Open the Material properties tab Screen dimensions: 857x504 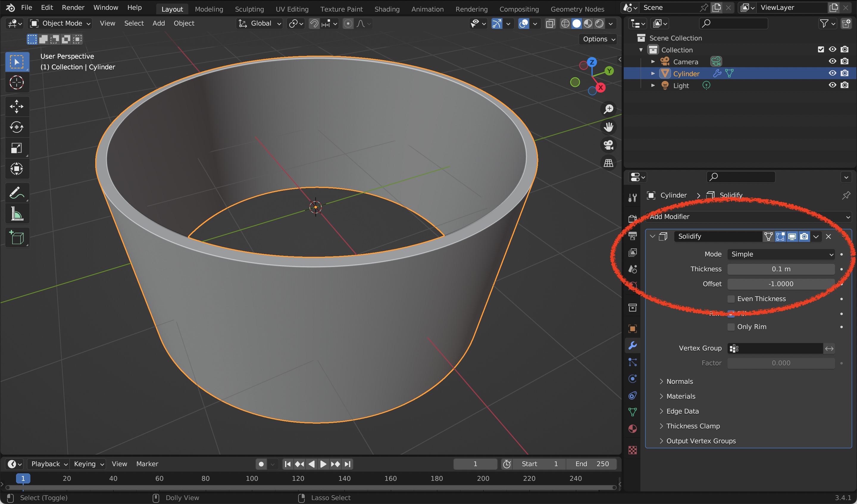point(633,429)
